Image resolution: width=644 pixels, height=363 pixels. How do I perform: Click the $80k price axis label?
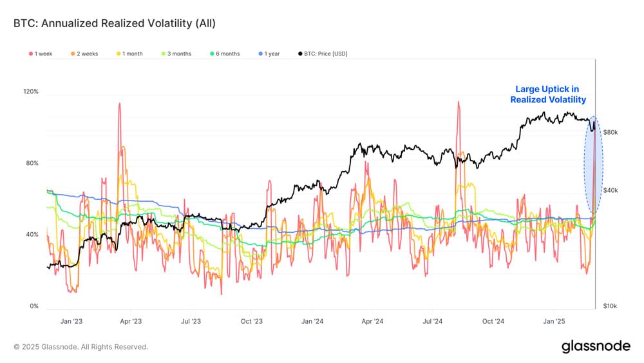611,132
